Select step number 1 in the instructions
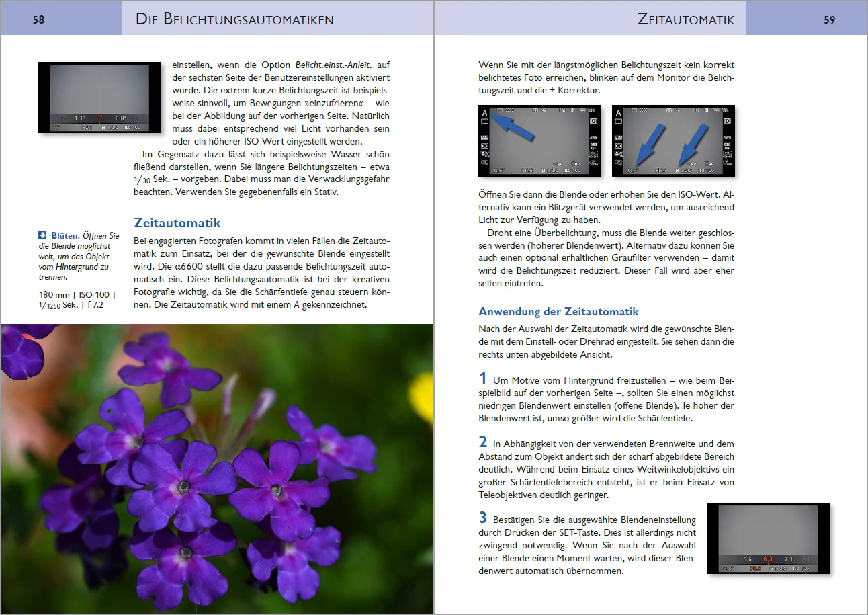The image size is (868, 615). click(482, 380)
